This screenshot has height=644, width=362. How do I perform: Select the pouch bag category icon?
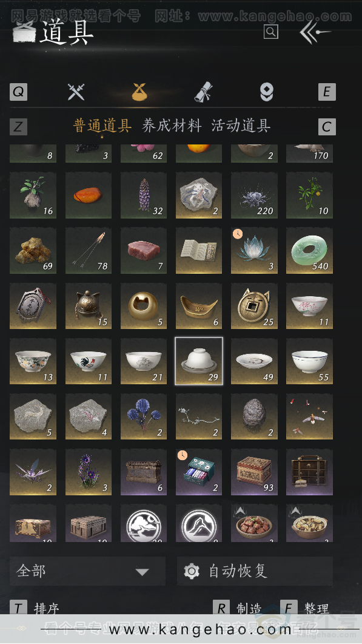tap(139, 92)
